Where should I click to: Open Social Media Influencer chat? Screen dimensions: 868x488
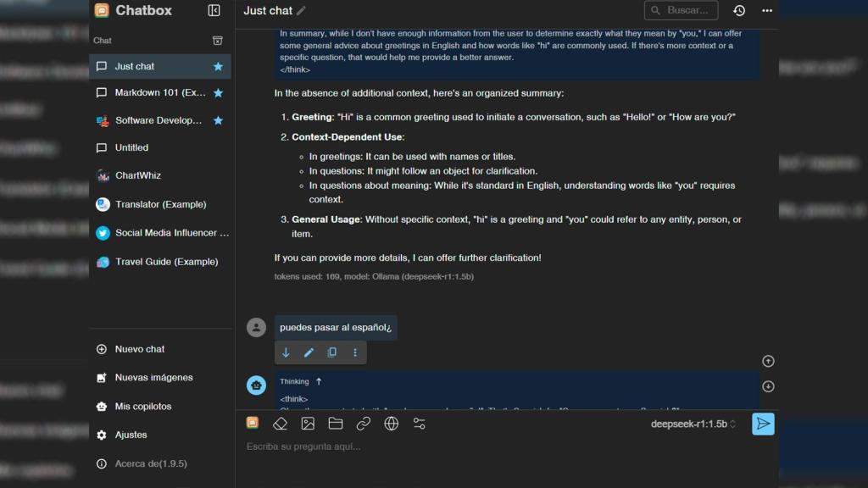click(160, 233)
